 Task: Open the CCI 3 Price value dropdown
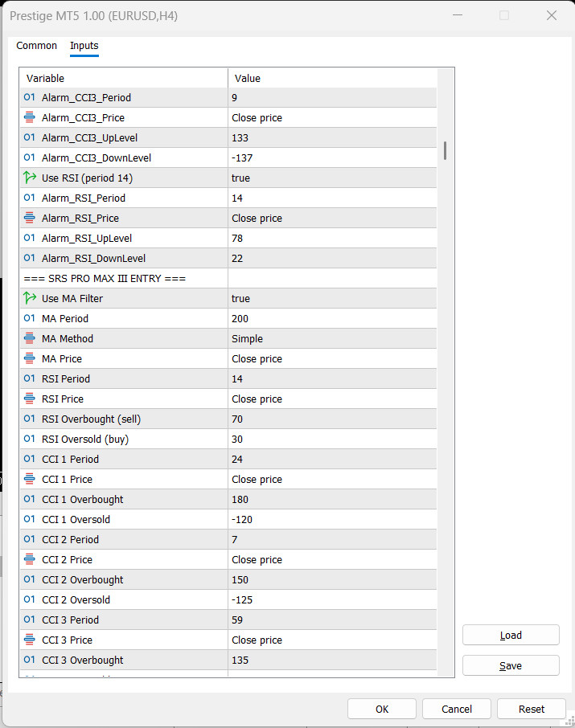(332, 640)
